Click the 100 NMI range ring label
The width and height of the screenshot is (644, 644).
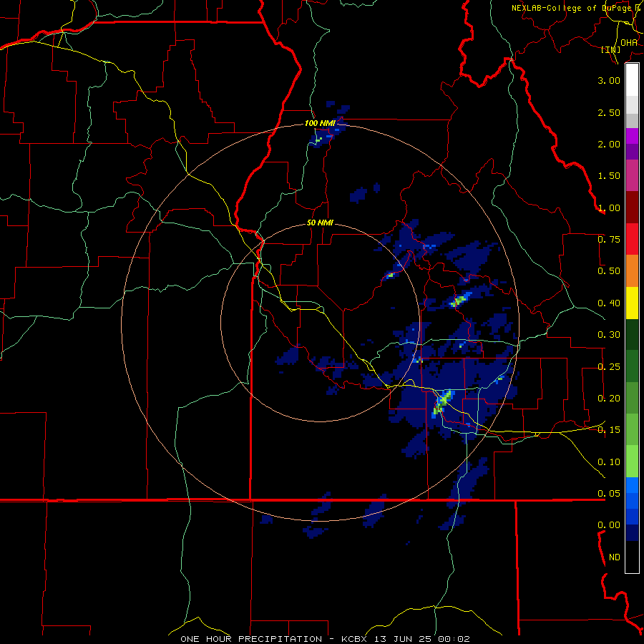point(320,123)
